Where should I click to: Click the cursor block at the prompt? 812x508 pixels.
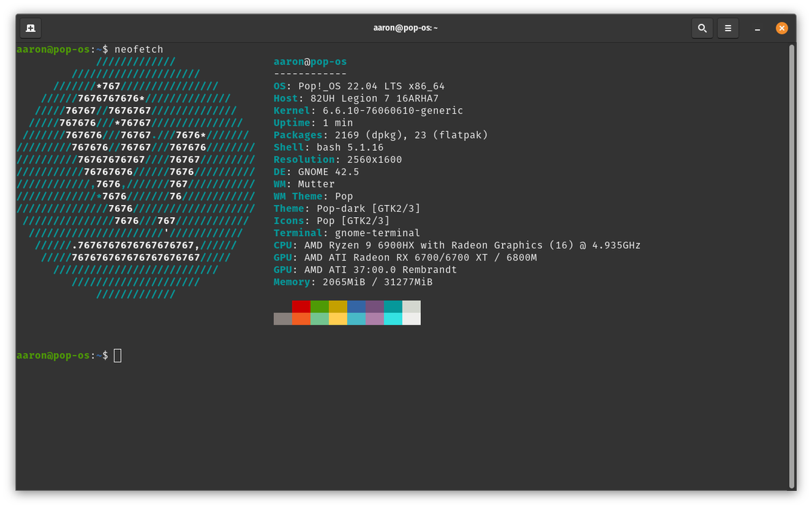(x=118, y=355)
